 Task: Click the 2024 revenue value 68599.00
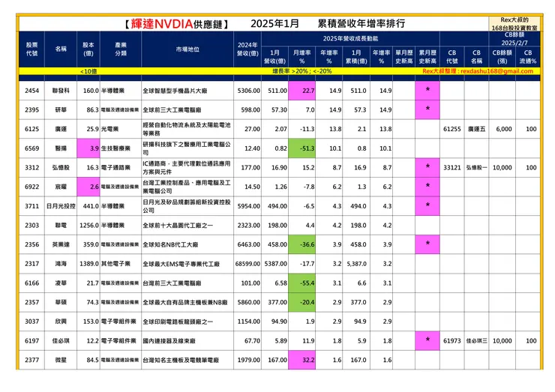coord(247,264)
